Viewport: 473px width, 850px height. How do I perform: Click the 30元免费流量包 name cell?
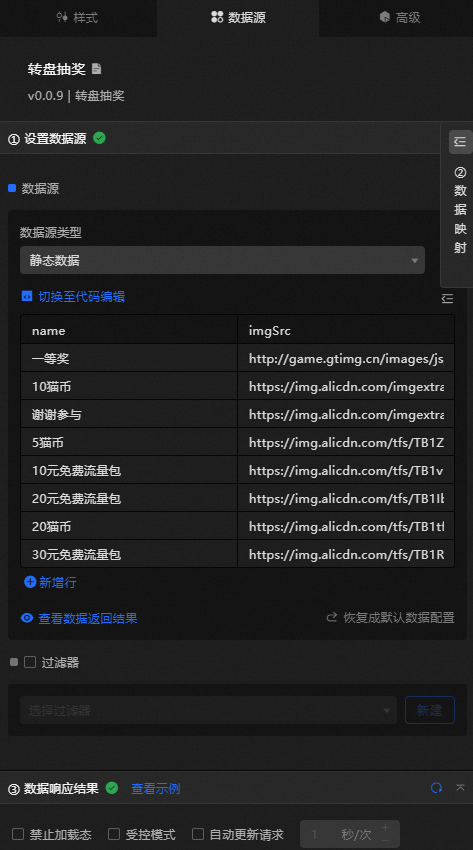point(129,555)
